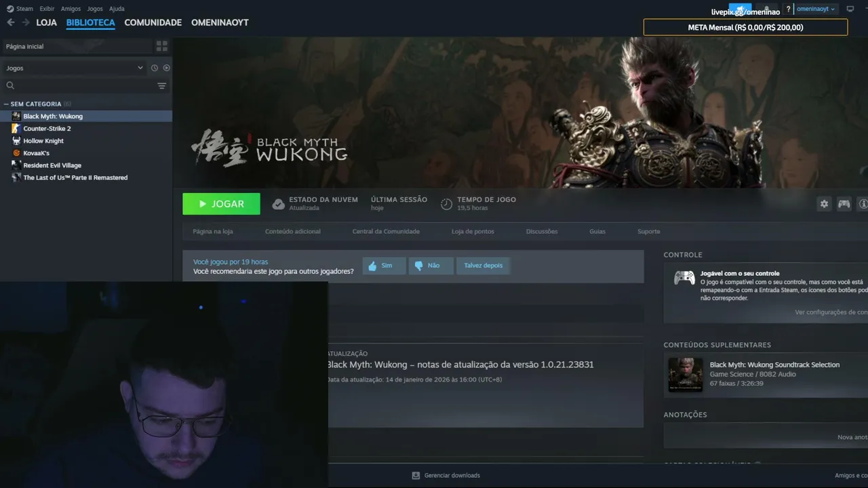Click the Hollow Knight game icon
The height and width of the screenshot is (488, 868).
tap(16, 141)
